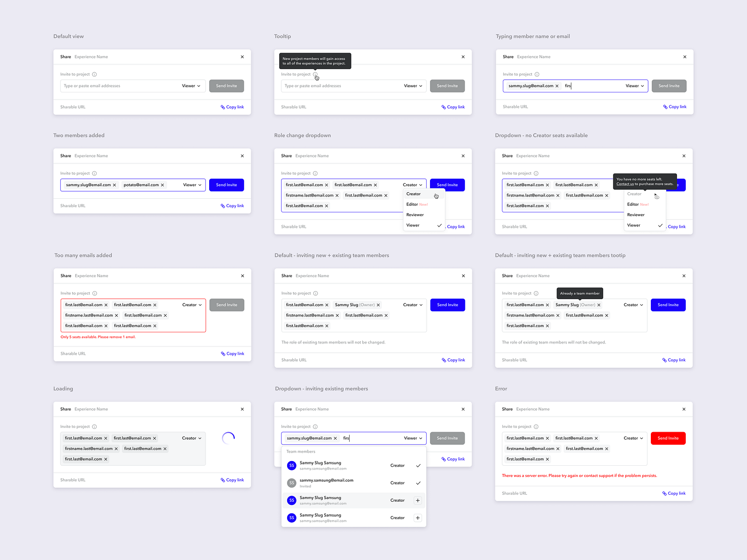The width and height of the screenshot is (747, 560).
Task: Click the checkmark beside the Invited sammy.samsung@email.com
Action: point(418,483)
